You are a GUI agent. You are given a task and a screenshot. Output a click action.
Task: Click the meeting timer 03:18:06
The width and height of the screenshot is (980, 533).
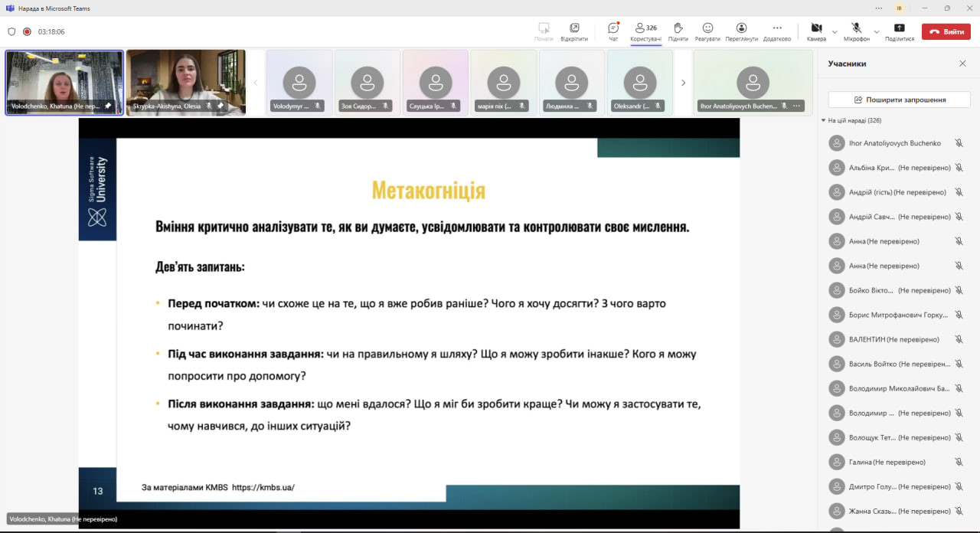[51, 32]
